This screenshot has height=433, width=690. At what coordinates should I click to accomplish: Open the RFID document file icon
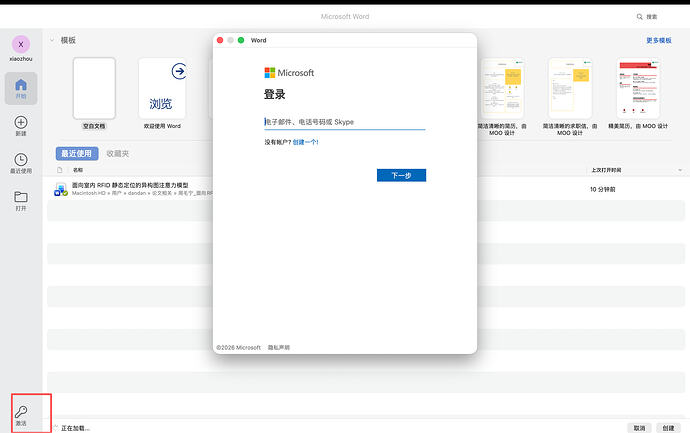tap(61, 189)
